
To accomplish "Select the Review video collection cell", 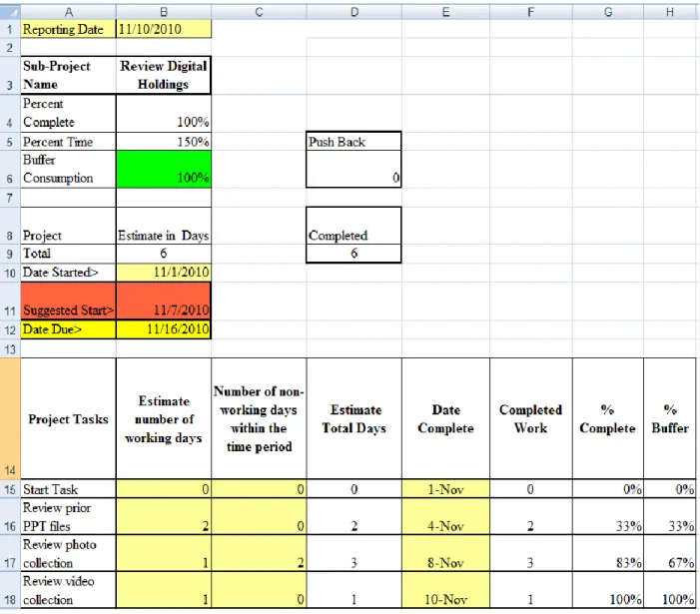I will (x=68, y=589).
